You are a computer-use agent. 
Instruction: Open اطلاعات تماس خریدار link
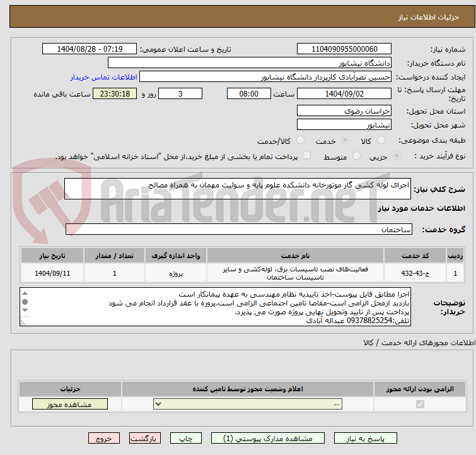pos(104,77)
